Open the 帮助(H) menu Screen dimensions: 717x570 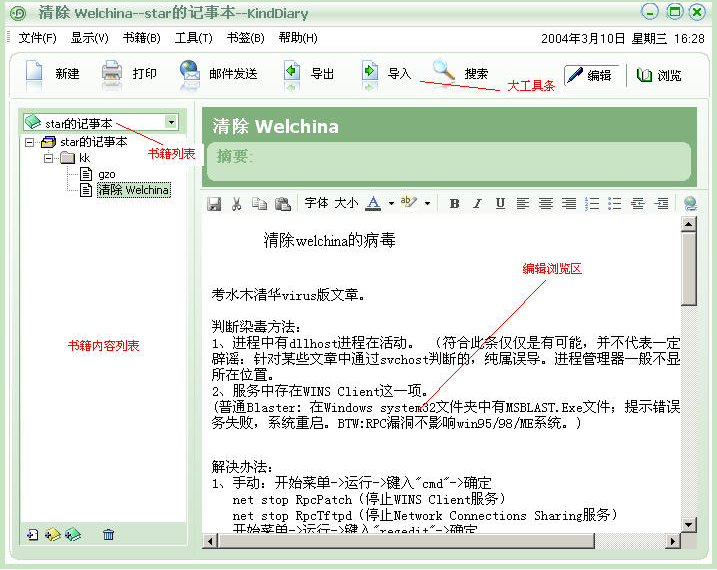298,38
